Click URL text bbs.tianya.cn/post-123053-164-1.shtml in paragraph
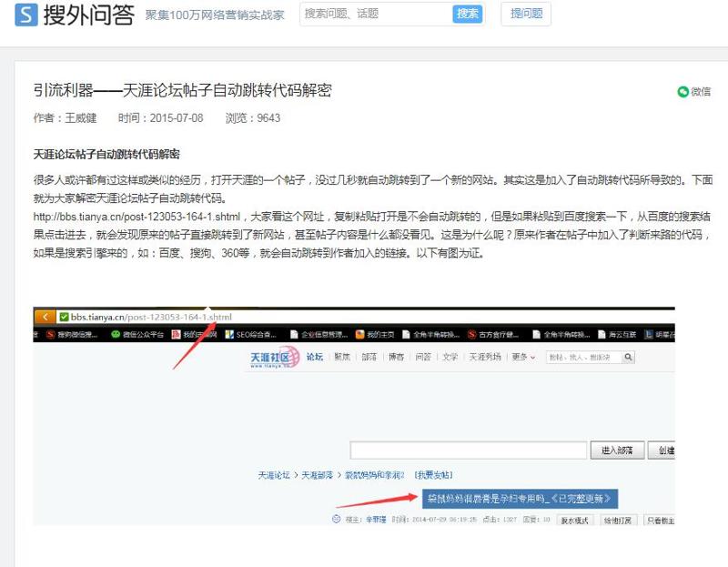 [136, 217]
